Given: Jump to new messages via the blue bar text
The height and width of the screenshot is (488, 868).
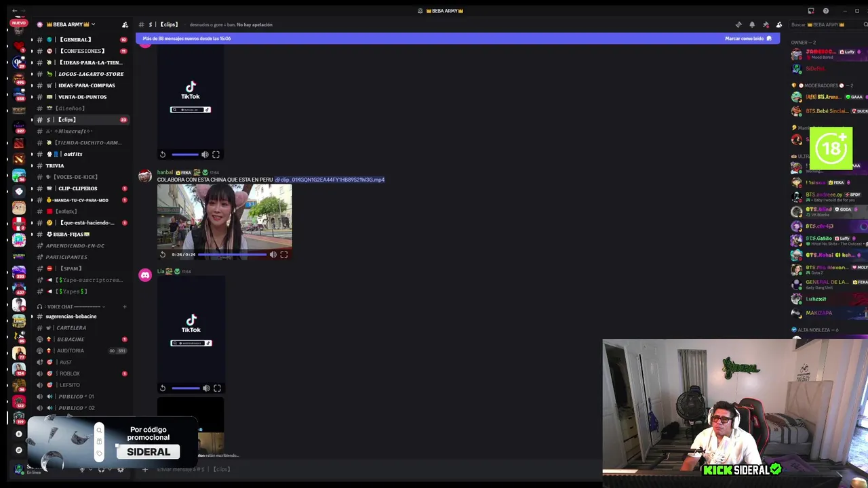Looking at the screenshot, I should tap(186, 39).
